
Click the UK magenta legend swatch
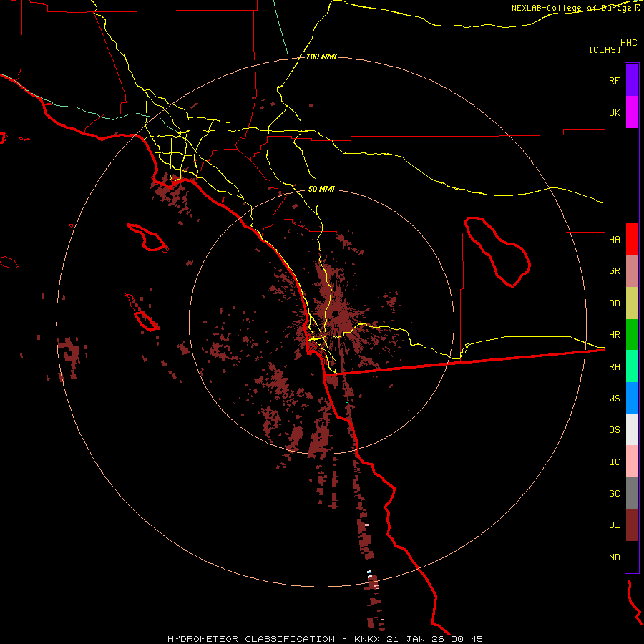pos(632,112)
